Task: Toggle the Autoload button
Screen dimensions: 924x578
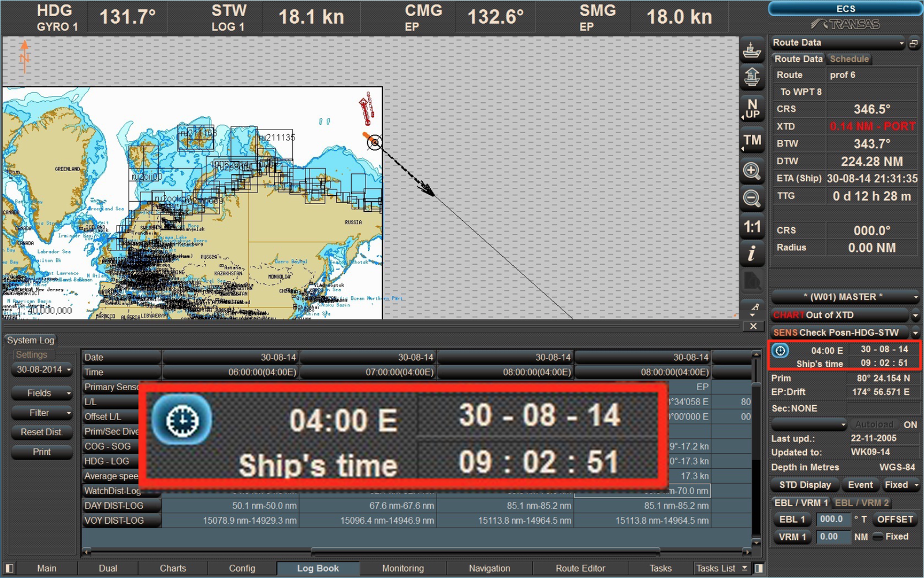Action: click(874, 424)
